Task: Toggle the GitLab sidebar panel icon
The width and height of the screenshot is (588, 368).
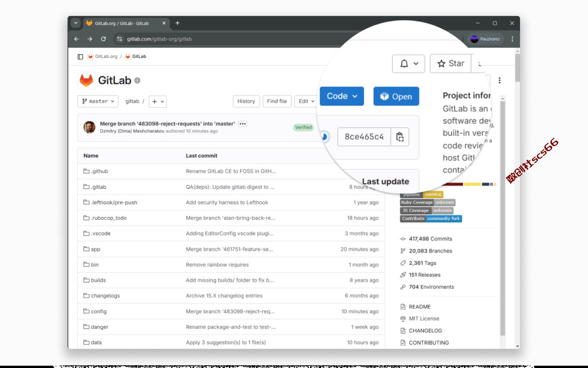Action: [x=80, y=57]
